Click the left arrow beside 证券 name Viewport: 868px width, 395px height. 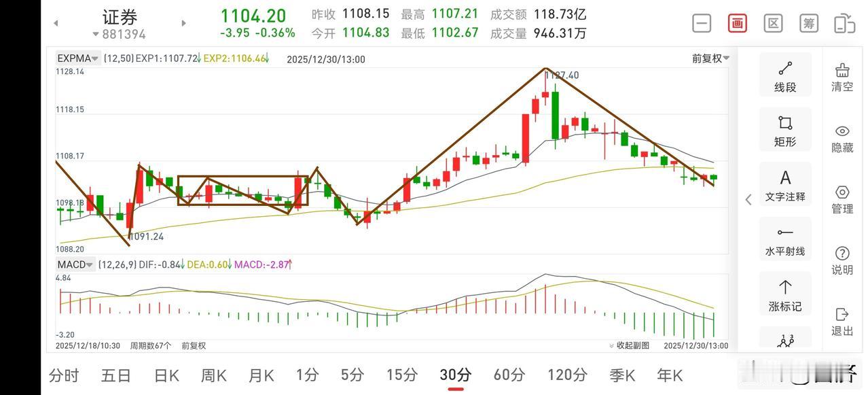56,22
